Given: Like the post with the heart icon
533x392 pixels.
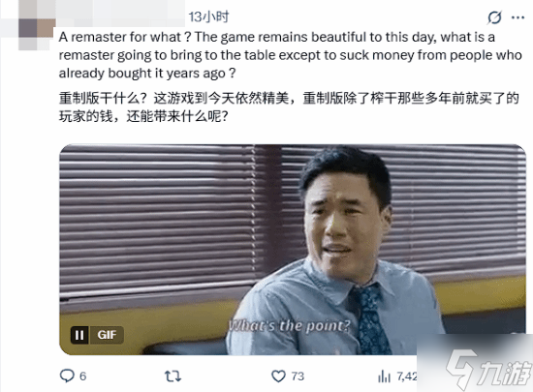Looking at the screenshot, I should click(278, 377).
